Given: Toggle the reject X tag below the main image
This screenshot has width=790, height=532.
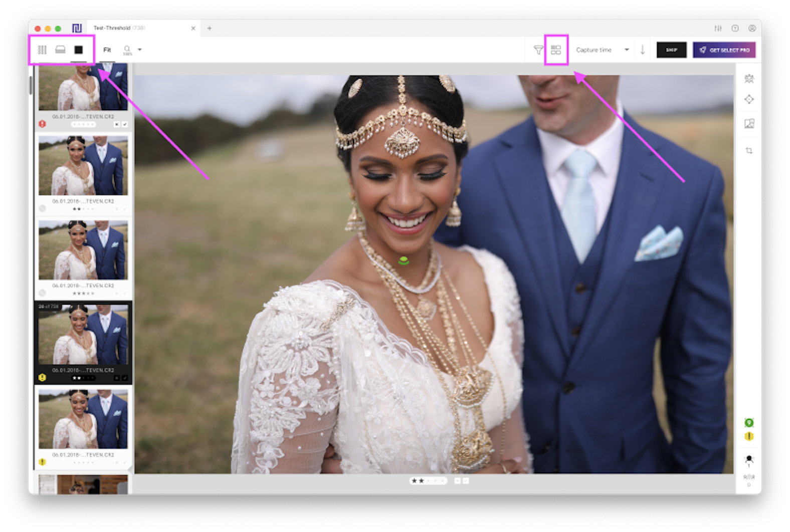Looking at the screenshot, I should pos(457,481).
